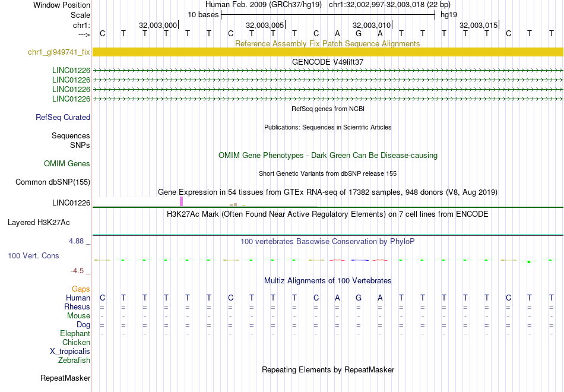Select the chr1: ruler label
Viewport: 564px width, 392px height.
pyautogui.click(x=81, y=25)
